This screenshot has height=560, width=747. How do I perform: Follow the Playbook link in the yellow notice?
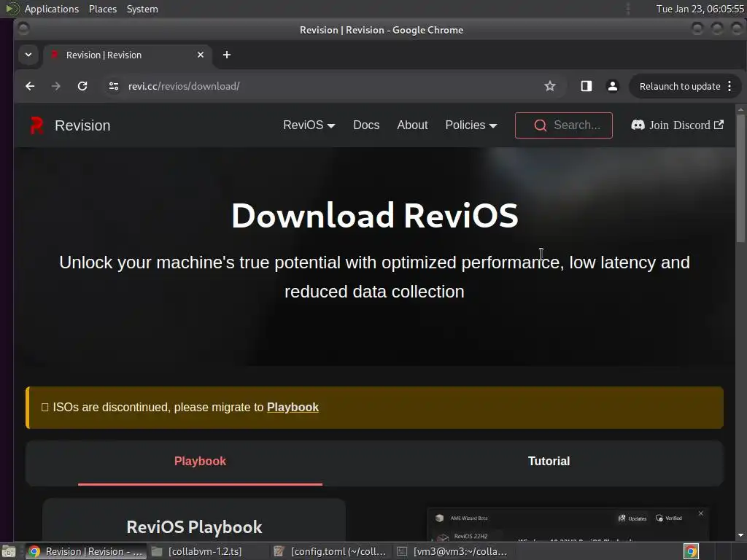(x=293, y=407)
